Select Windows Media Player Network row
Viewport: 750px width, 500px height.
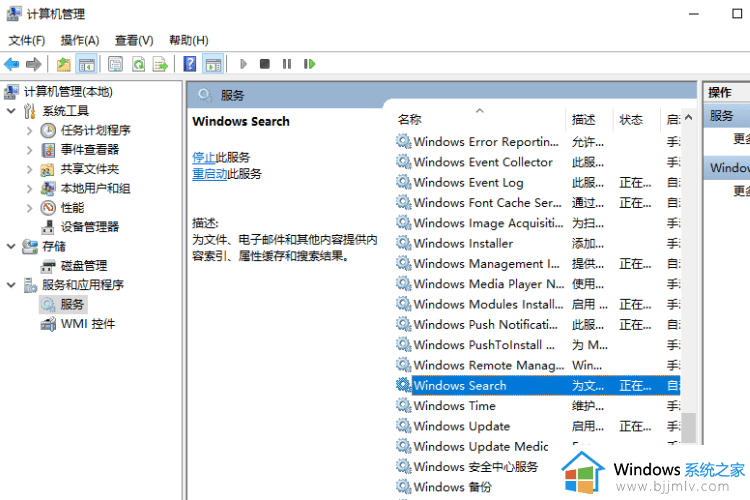tap(538, 284)
